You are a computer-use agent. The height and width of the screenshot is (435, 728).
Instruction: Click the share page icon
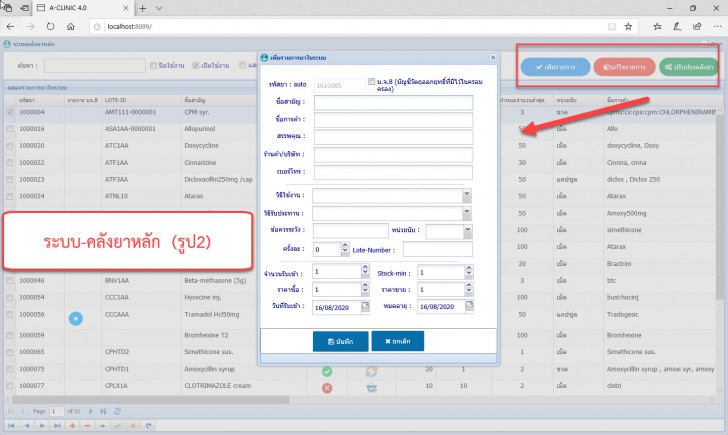click(697, 26)
